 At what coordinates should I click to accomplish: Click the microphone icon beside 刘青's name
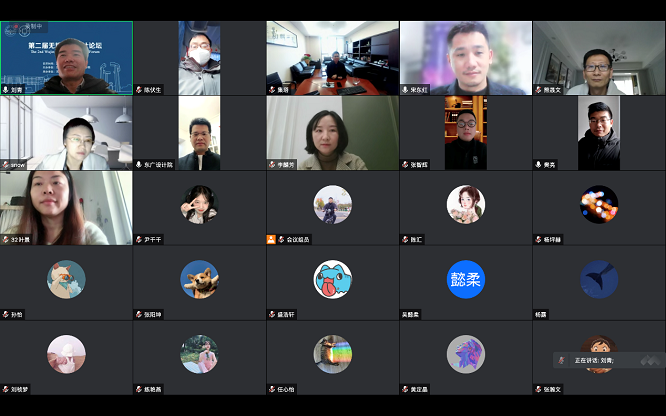[6, 90]
